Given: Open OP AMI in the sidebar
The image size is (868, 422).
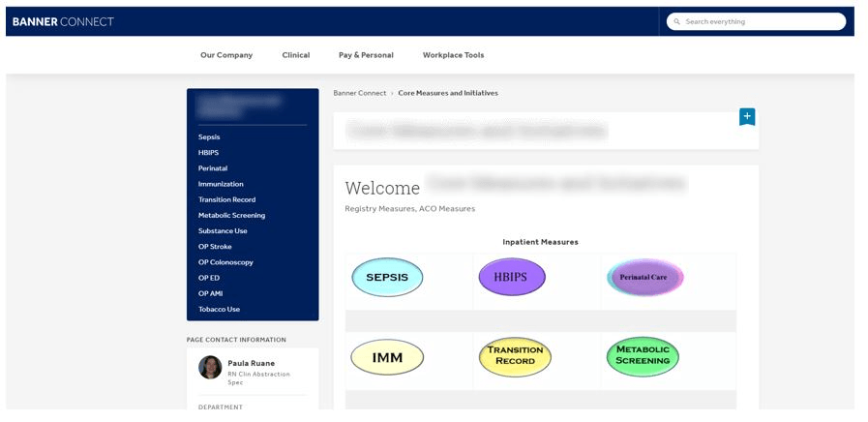Looking at the screenshot, I should click(x=210, y=293).
